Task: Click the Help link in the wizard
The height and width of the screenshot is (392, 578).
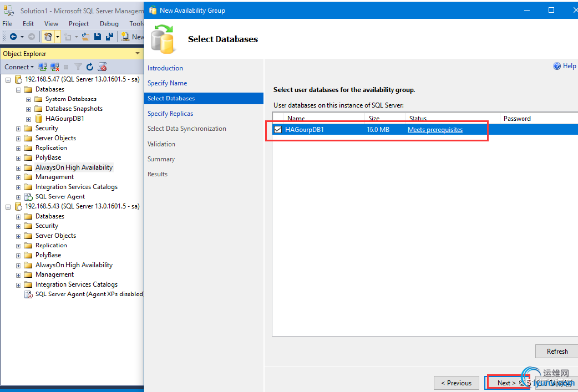Action: [569, 66]
